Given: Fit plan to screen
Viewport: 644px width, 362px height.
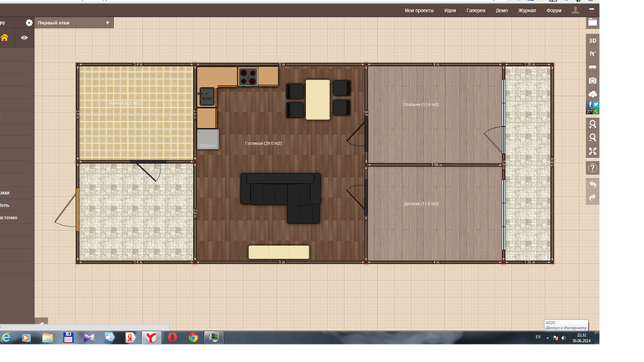Looking at the screenshot, I should pyautogui.click(x=592, y=151).
